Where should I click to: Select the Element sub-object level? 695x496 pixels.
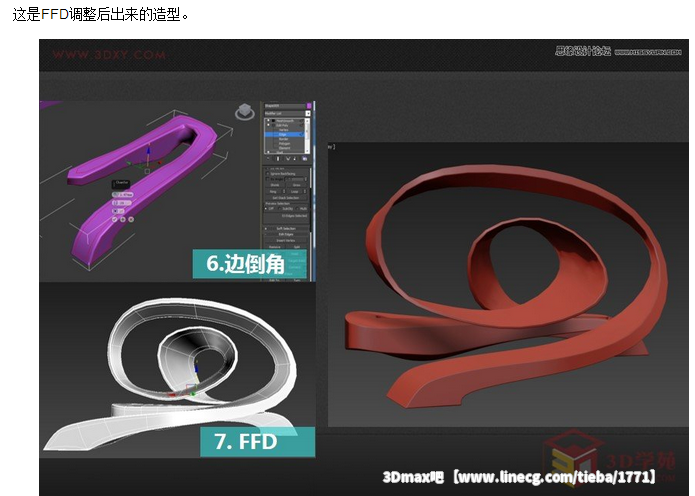click(284, 148)
